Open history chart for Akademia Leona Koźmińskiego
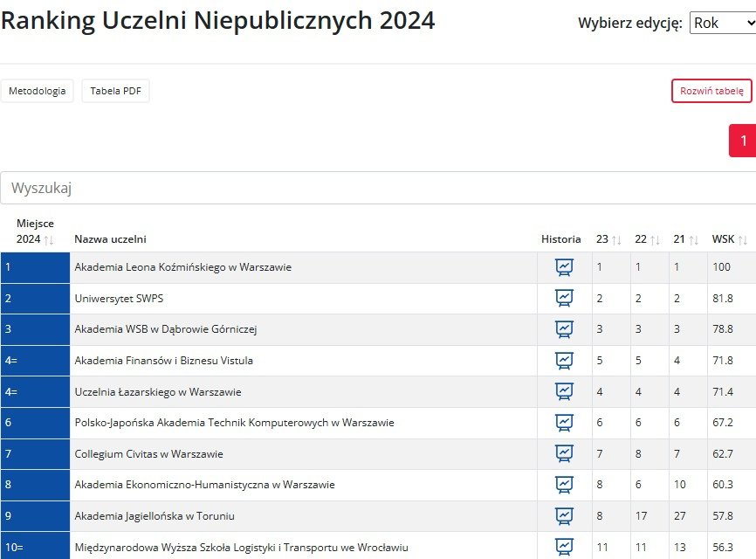The image size is (756, 559). (x=564, y=267)
